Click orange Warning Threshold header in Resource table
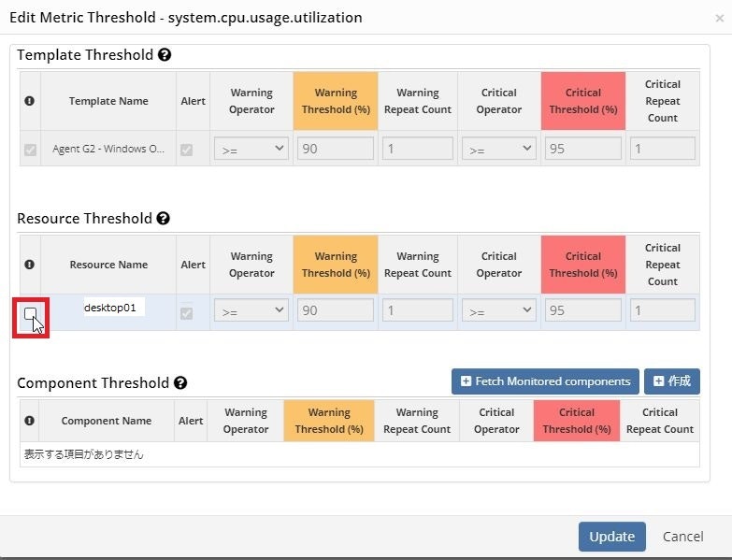The height and width of the screenshot is (560, 732). [336, 265]
